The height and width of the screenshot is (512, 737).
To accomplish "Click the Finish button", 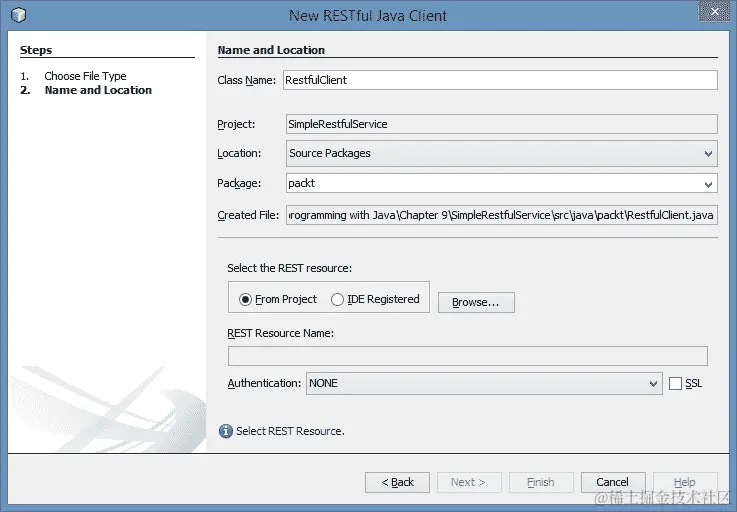I will [541, 482].
